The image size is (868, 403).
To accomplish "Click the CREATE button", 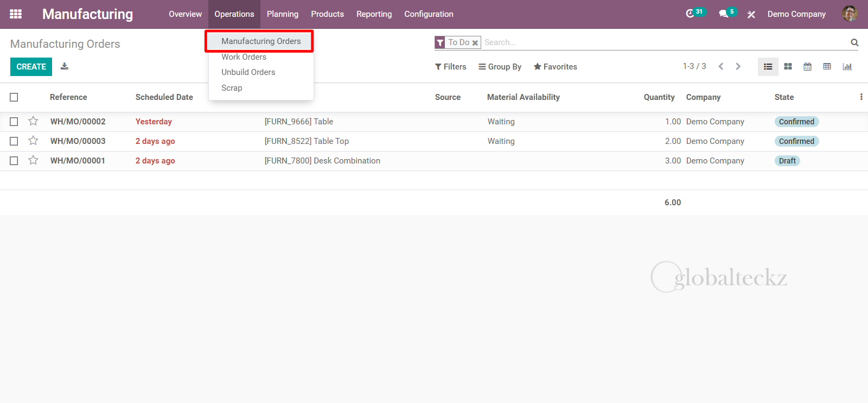I will coord(31,67).
